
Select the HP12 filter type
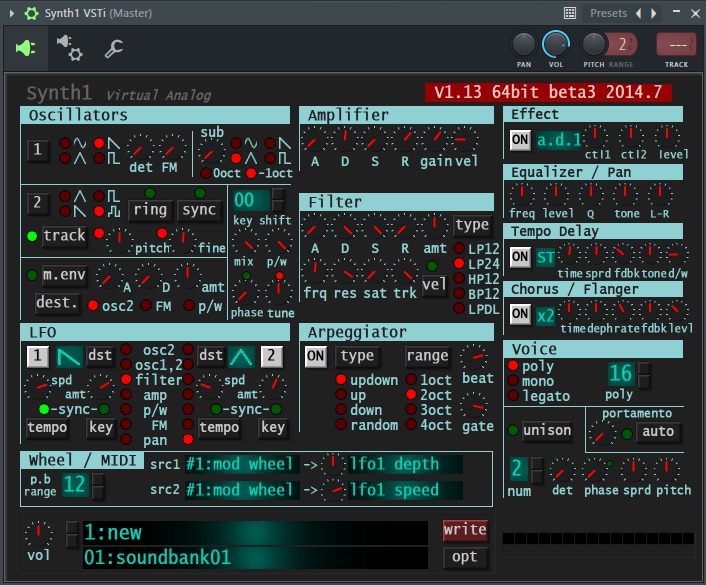(x=459, y=278)
